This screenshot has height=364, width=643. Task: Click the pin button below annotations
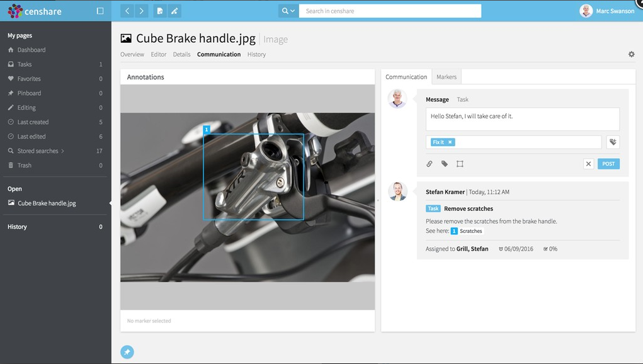pyautogui.click(x=127, y=353)
